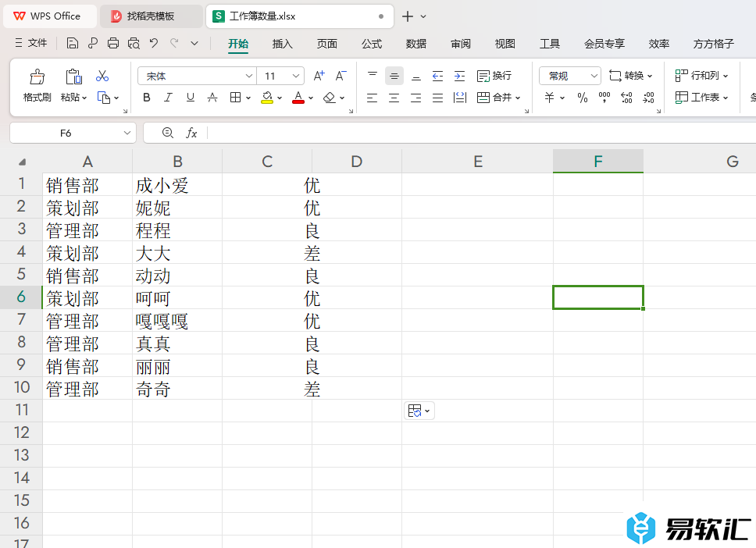Switch to 页面 Page tab
This screenshot has height=548, width=756.
(x=327, y=44)
